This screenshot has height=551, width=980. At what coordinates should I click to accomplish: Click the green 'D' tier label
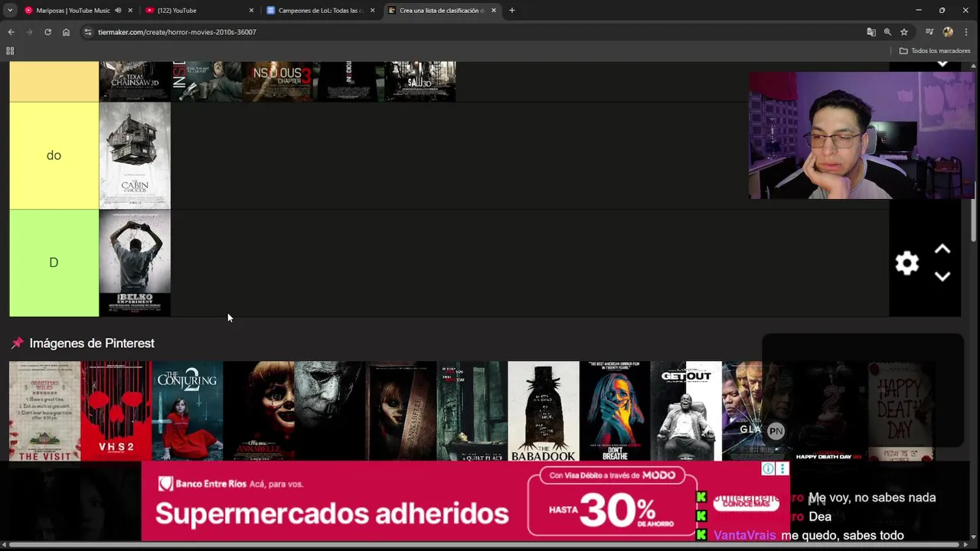click(54, 262)
